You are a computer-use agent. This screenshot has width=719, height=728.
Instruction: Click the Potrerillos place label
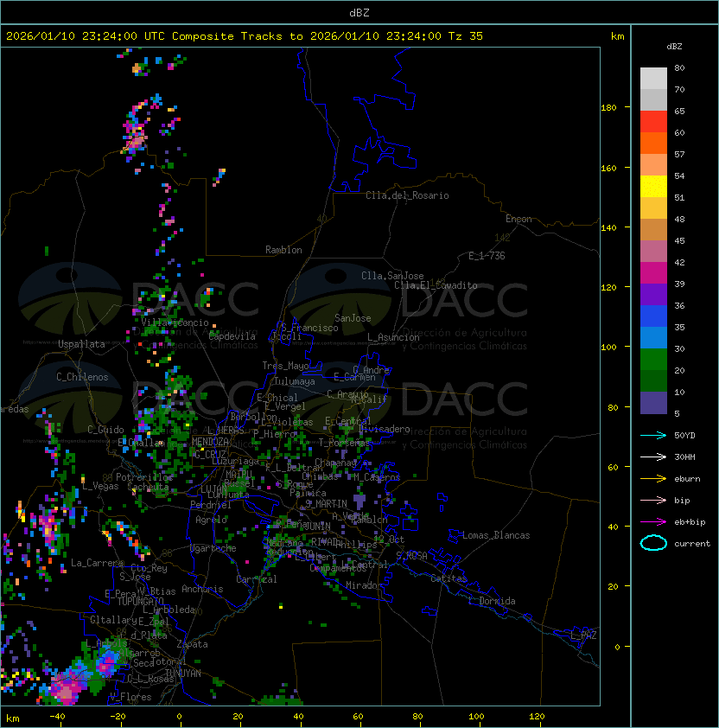coord(144,477)
